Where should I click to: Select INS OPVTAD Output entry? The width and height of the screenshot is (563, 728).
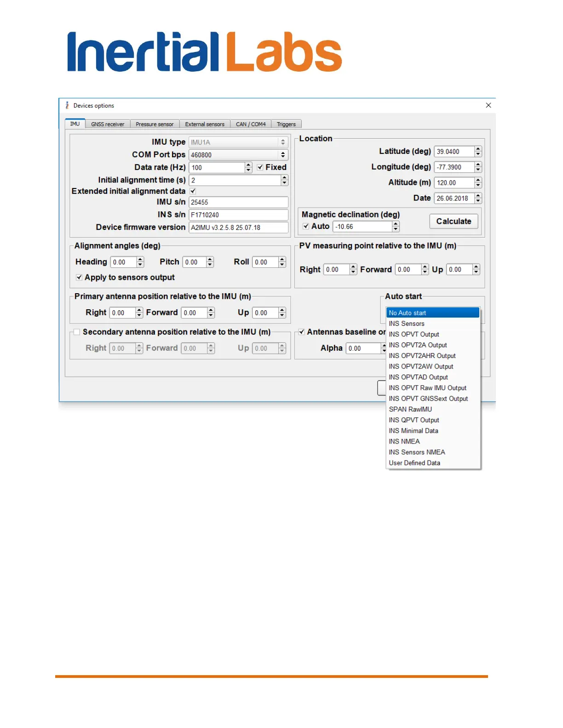coord(433,377)
